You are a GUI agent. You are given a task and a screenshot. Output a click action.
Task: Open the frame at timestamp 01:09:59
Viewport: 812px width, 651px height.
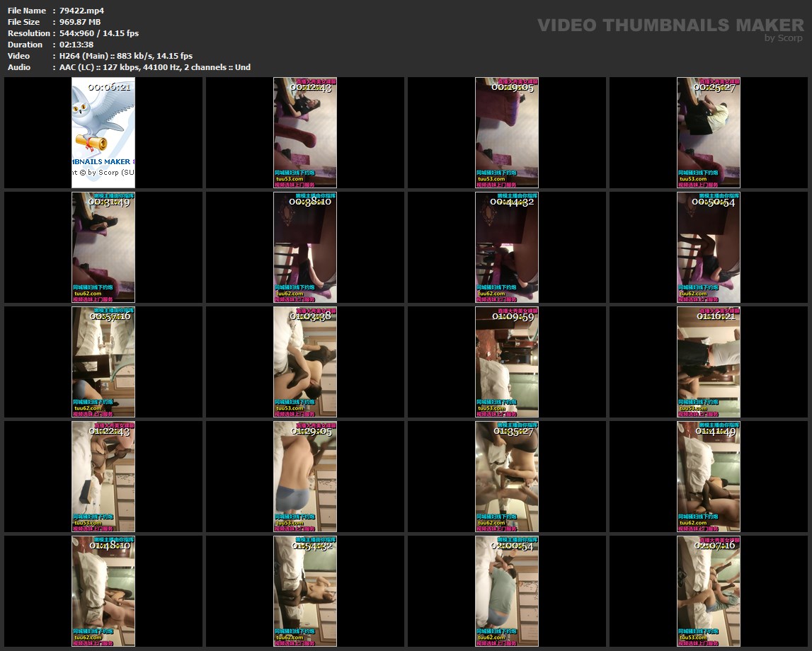tap(507, 362)
